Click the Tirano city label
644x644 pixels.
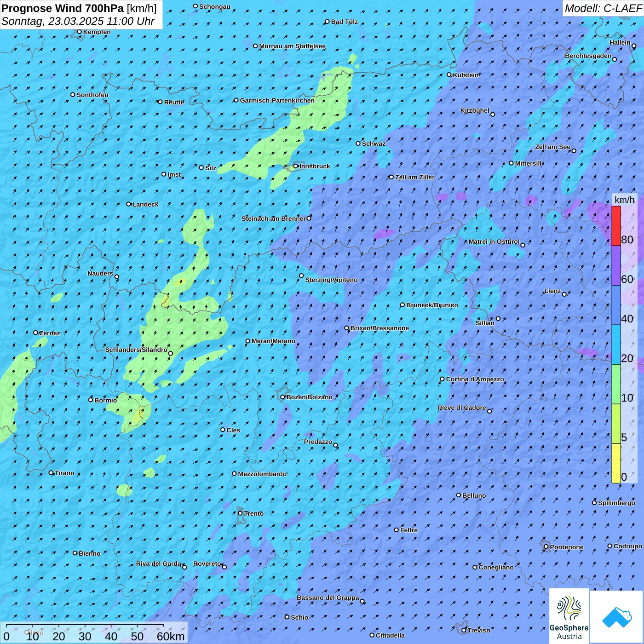pyautogui.click(x=64, y=473)
